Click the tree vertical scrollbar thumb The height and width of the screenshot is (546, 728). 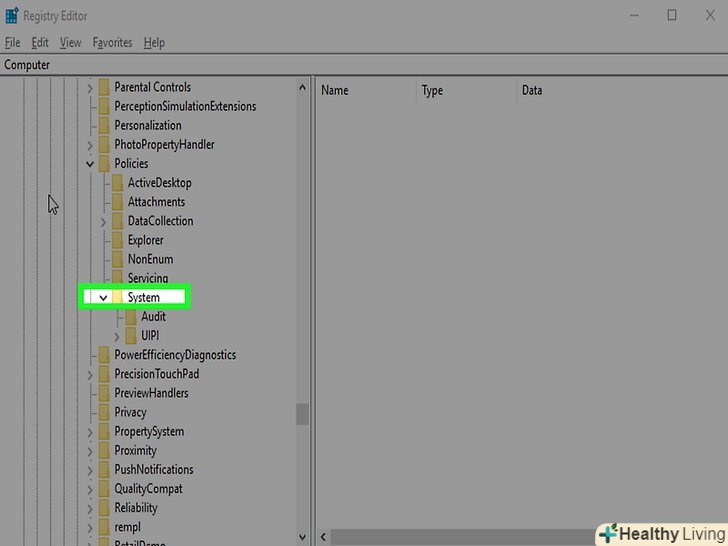[302, 415]
